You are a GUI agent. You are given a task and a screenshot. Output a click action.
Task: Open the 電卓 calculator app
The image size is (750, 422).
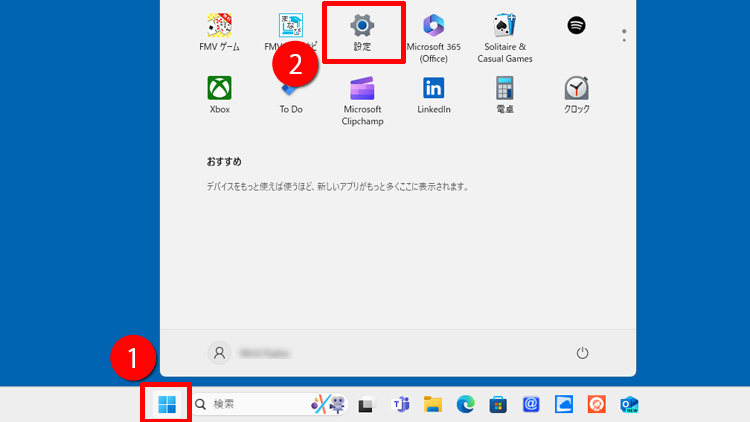(505, 95)
